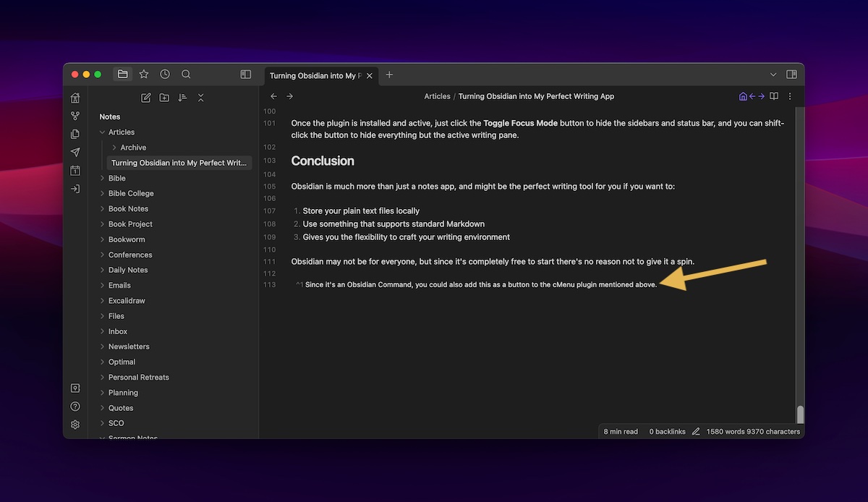This screenshot has width=868, height=502.
Task: Open Obsidian settings gear
Action: click(75, 425)
